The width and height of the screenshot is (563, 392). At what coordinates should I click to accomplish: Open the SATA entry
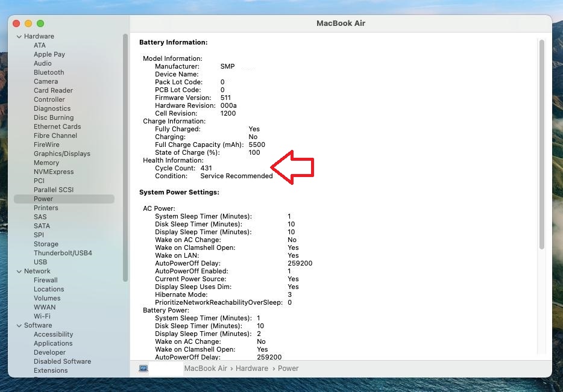pos(42,226)
